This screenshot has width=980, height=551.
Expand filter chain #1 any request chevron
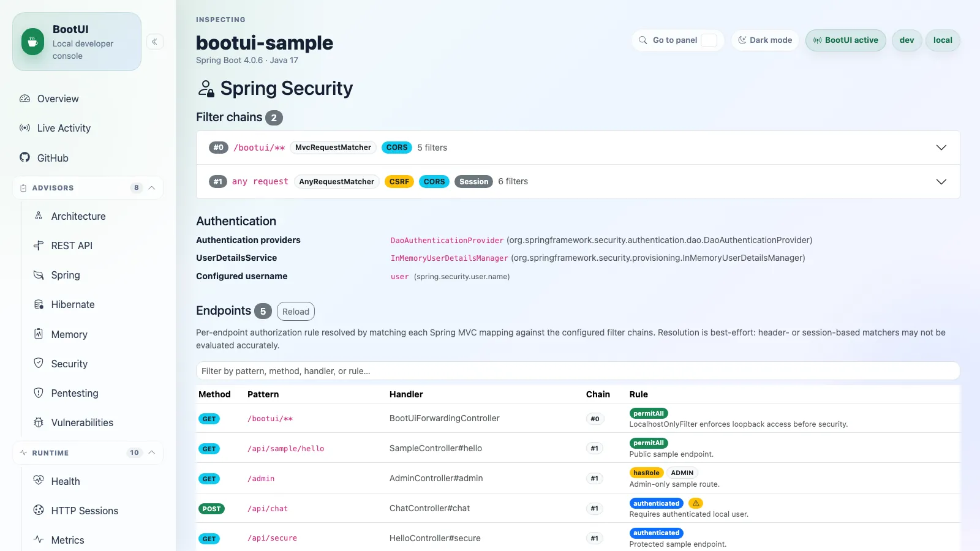click(x=941, y=182)
